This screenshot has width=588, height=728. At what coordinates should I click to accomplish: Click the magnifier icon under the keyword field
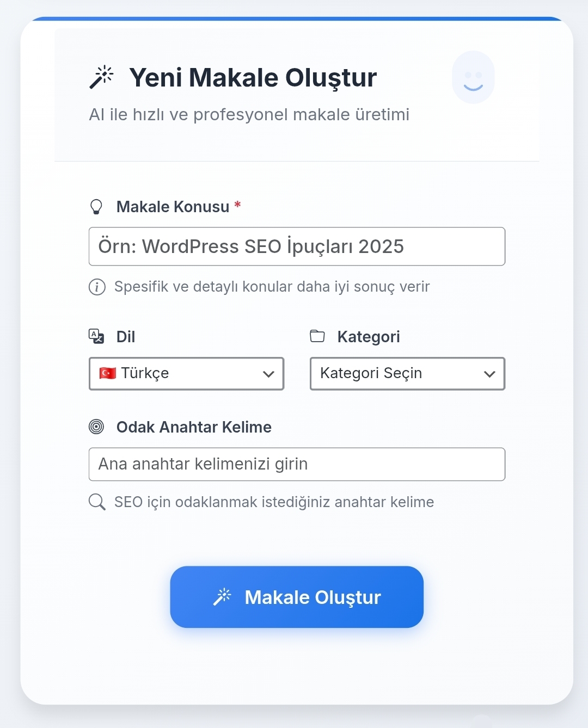click(x=97, y=502)
